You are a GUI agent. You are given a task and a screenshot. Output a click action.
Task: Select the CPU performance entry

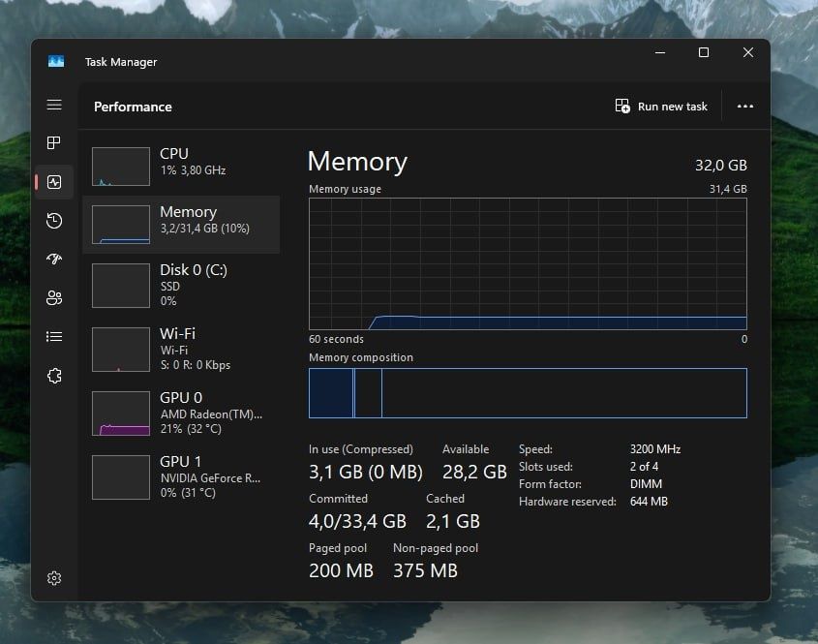click(182, 167)
